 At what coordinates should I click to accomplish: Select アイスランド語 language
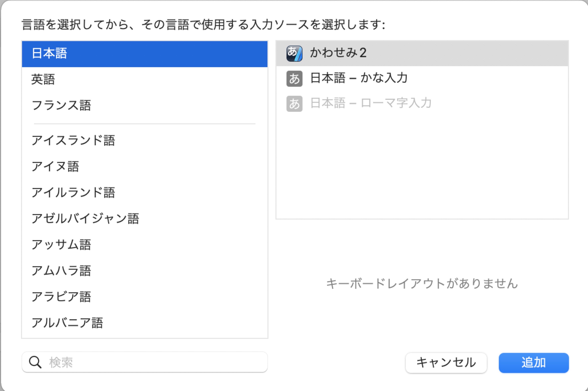tap(145, 140)
